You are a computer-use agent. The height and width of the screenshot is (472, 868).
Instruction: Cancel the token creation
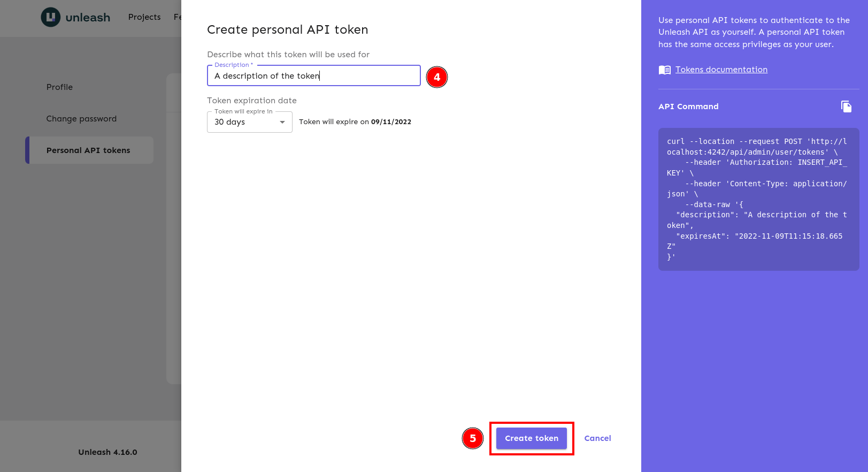(x=597, y=438)
